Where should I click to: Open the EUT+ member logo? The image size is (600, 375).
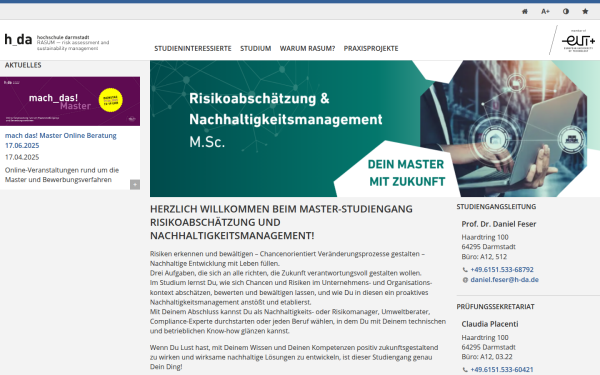(x=578, y=41)
